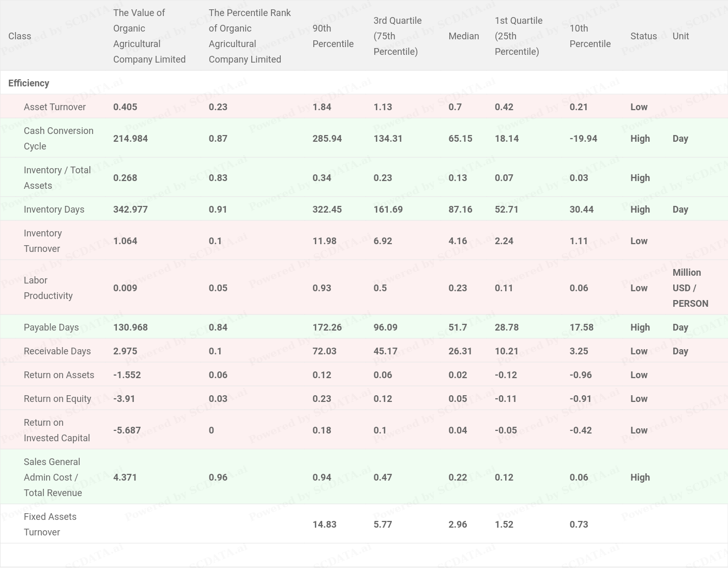Select the Fixed Assets Turnover label
The width and height of the screenshot is (728, 568).
click(50, 524)
